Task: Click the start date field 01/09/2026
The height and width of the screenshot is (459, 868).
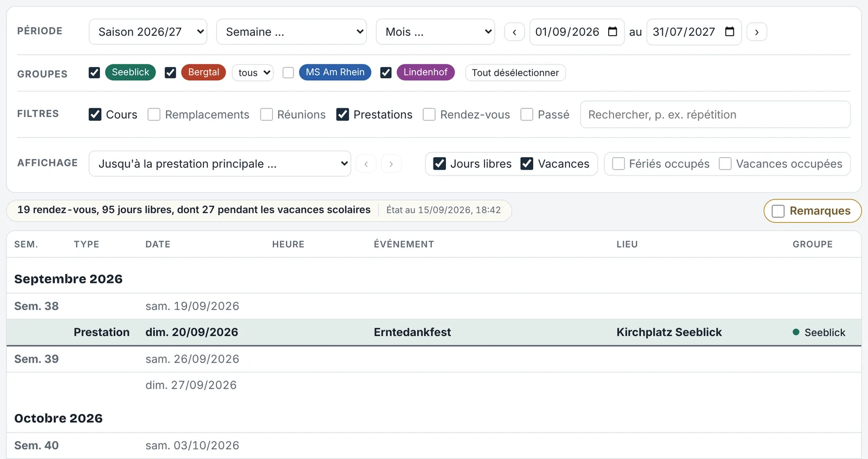Action: coord(577,31)
